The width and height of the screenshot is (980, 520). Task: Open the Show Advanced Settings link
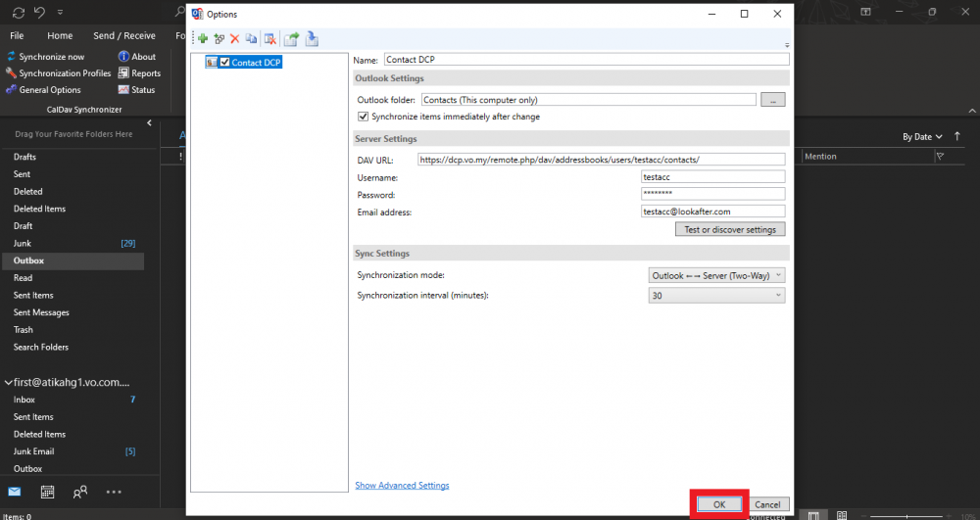pos(402,485)
